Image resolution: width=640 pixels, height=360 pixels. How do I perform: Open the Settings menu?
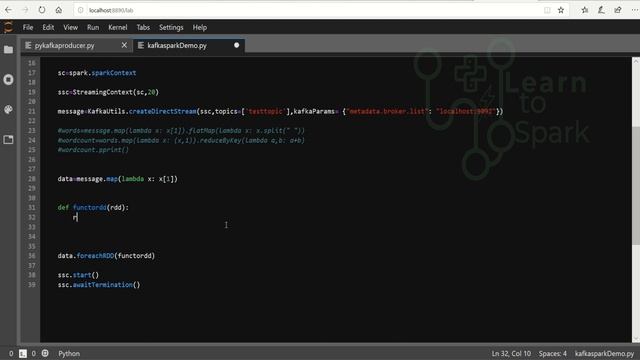coord(171,27)
